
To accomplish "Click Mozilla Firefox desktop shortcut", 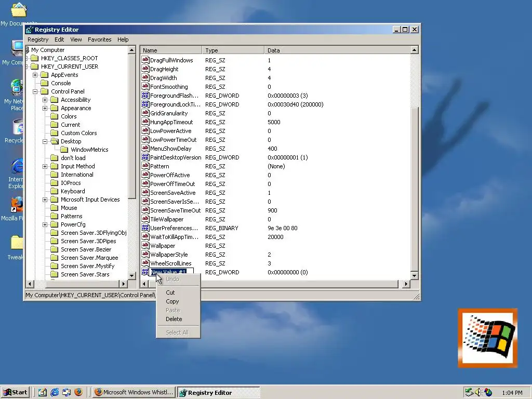I will pos(17,205).
